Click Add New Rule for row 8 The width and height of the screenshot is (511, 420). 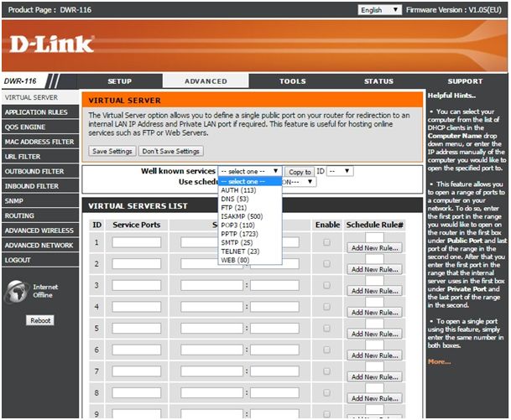374,398
